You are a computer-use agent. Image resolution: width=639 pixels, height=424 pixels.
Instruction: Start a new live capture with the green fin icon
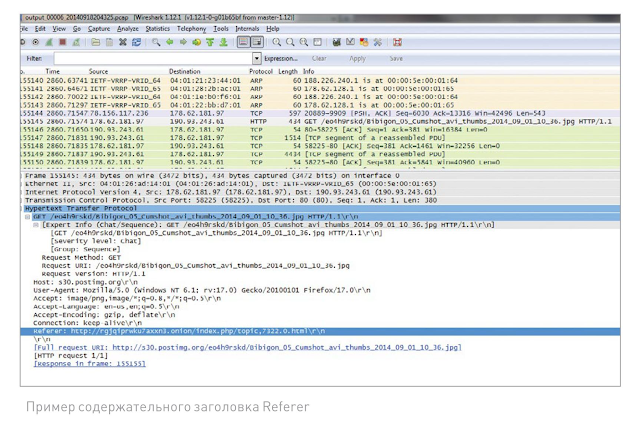(x=49, y=42)
